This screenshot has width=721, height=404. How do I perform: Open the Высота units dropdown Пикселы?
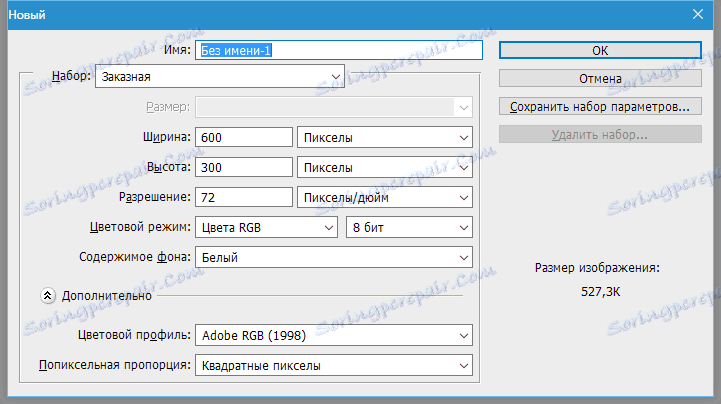pyautogui.click(x=385, y=167)
